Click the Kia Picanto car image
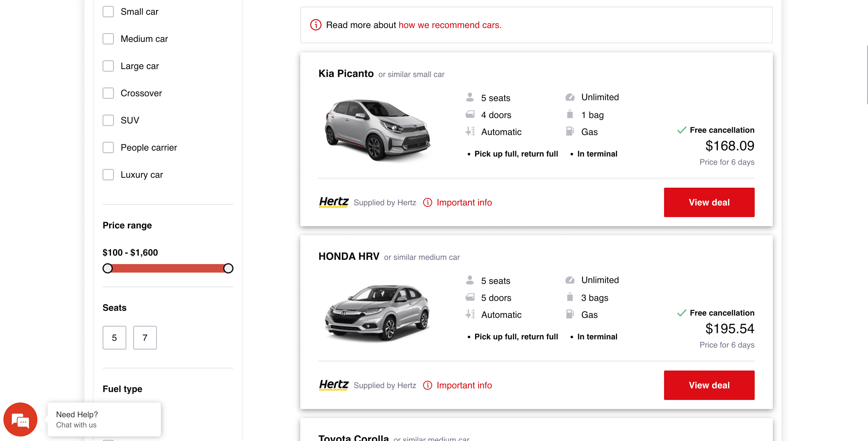The width and height of the screenshot is (868, 441). 377,130
